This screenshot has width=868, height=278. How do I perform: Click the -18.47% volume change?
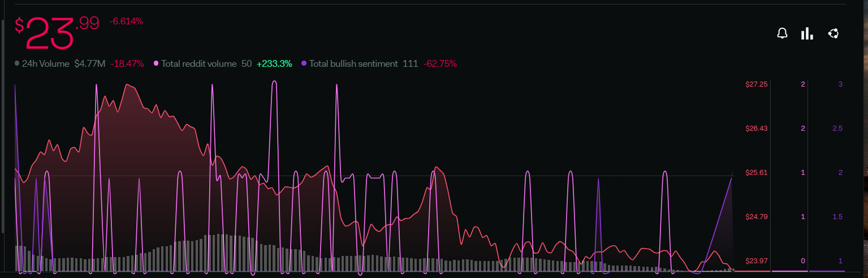(127, 64)
